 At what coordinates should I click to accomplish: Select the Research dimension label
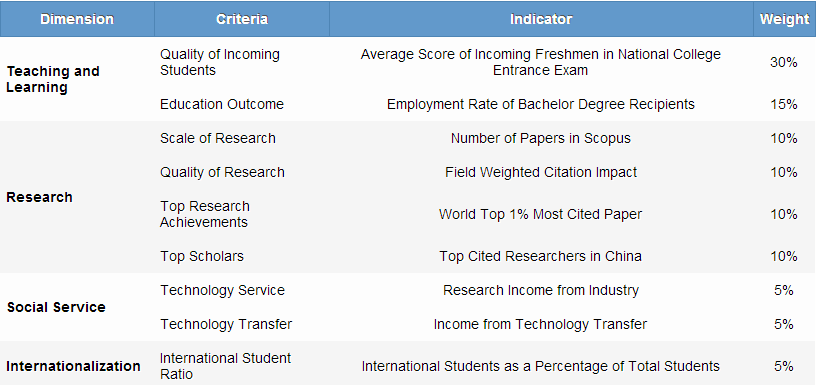[39, 197]
